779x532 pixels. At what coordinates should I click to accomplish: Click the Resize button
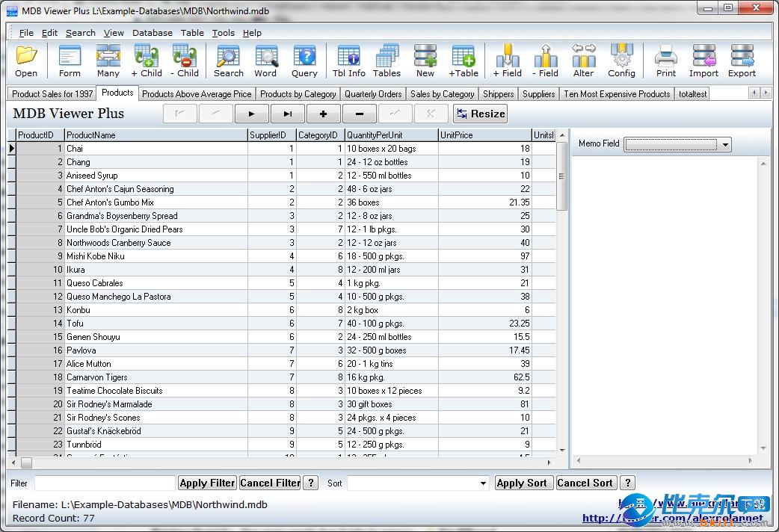(x=481, y=114)
